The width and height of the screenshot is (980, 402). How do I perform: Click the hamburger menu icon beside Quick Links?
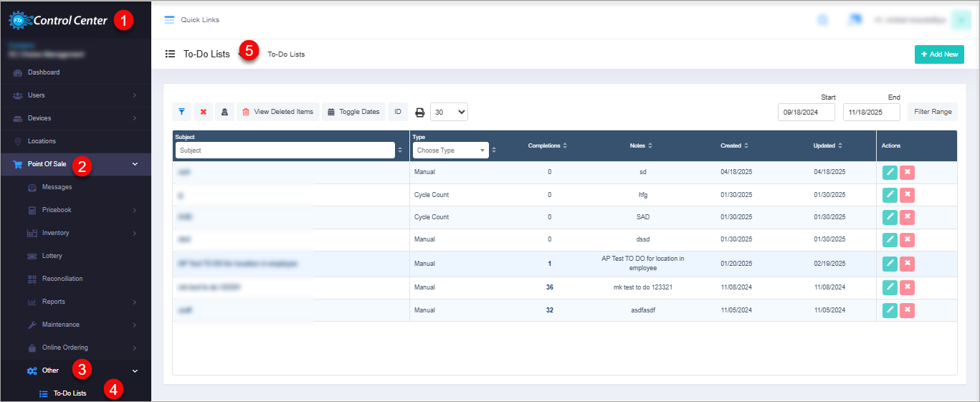point(170,20)
